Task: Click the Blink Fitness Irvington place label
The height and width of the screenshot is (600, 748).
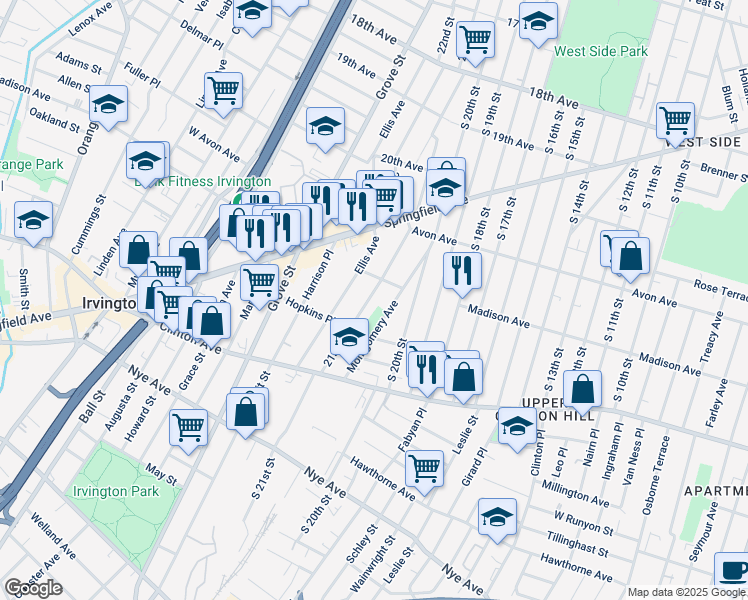Action: [x=203, y=182]
